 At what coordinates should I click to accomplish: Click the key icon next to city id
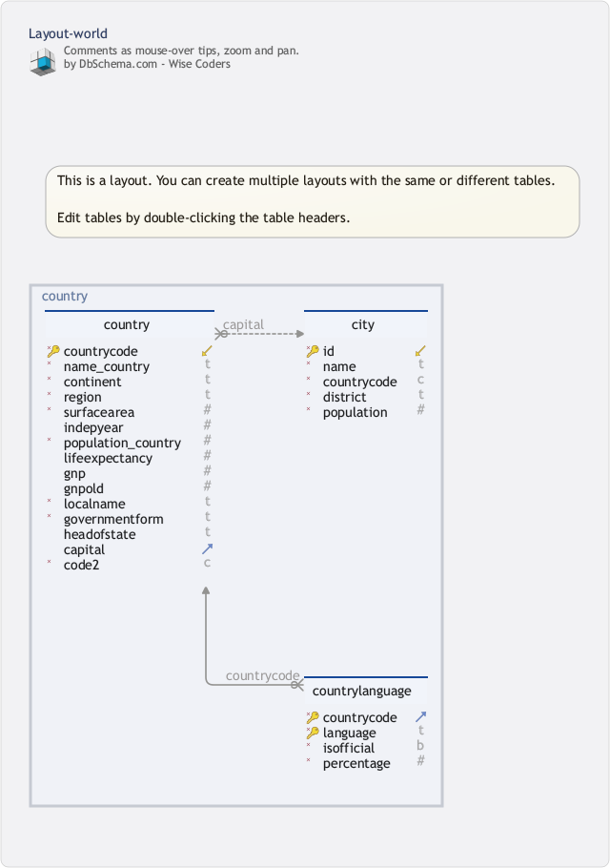(x=312, y=351)
